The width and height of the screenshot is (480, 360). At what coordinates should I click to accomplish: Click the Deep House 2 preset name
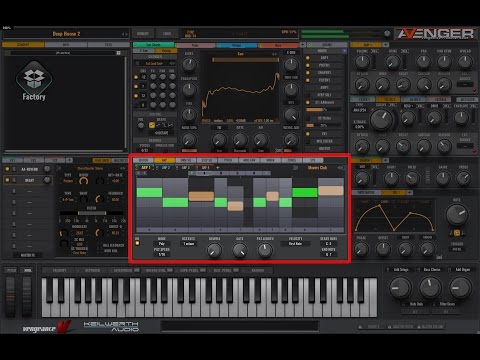66,34
